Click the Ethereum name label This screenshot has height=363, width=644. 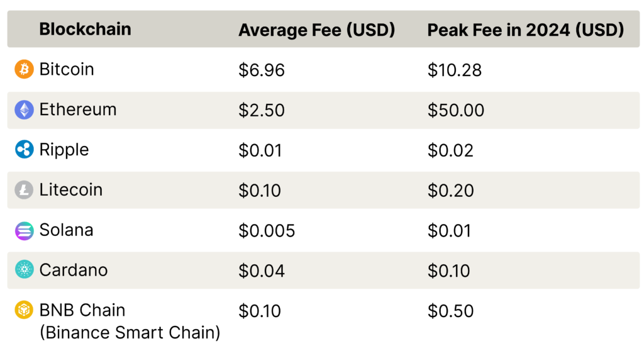(x=78, y=109)
